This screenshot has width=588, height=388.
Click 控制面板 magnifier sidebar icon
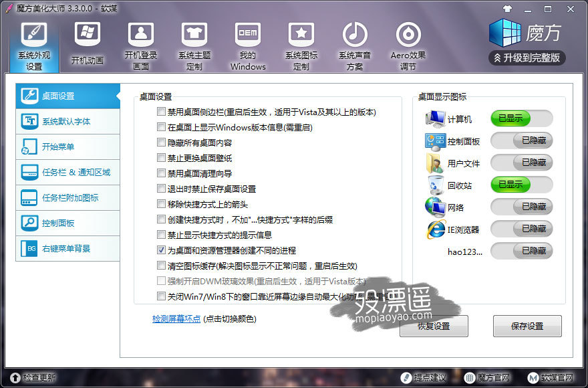click(x=29, y=223)
